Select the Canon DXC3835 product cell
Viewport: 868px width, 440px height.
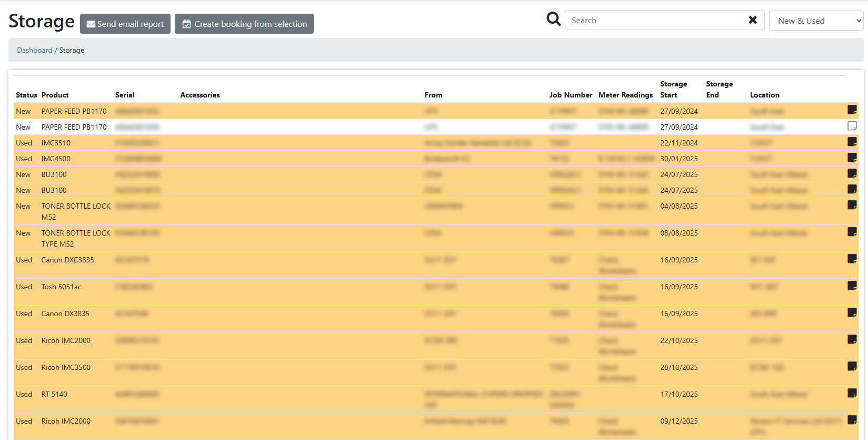tap(68, 260)
